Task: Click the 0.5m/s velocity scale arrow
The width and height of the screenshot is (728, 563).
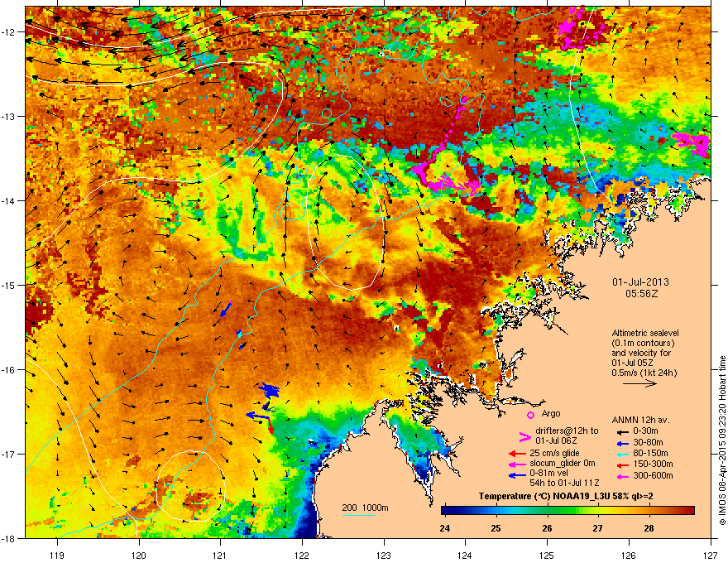Action: pyautogui.click(x=639, y=383)
